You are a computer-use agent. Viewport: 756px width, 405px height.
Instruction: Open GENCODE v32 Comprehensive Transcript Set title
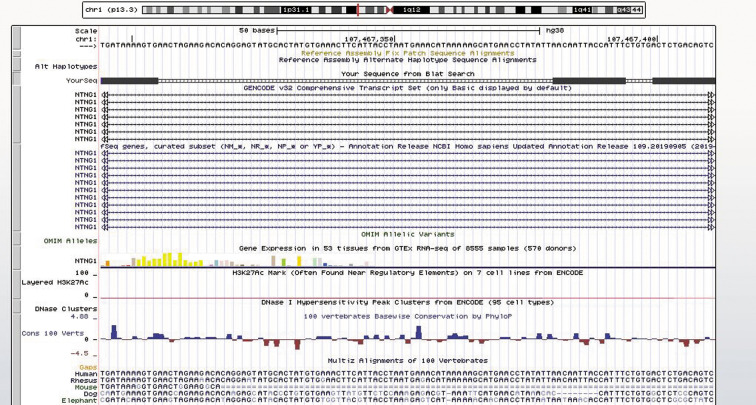tap(407, 88)
